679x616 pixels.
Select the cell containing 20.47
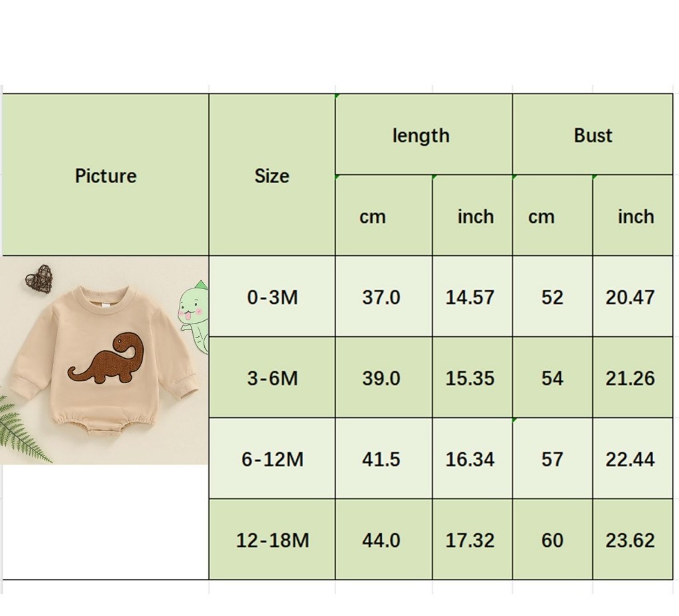[x=630, y=297]
